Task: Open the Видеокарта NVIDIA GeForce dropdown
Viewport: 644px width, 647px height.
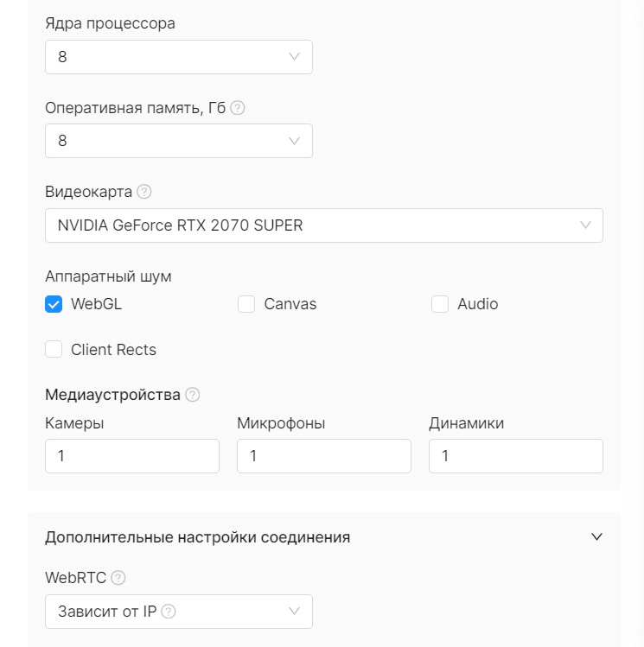Action: [x=324, y=225]
